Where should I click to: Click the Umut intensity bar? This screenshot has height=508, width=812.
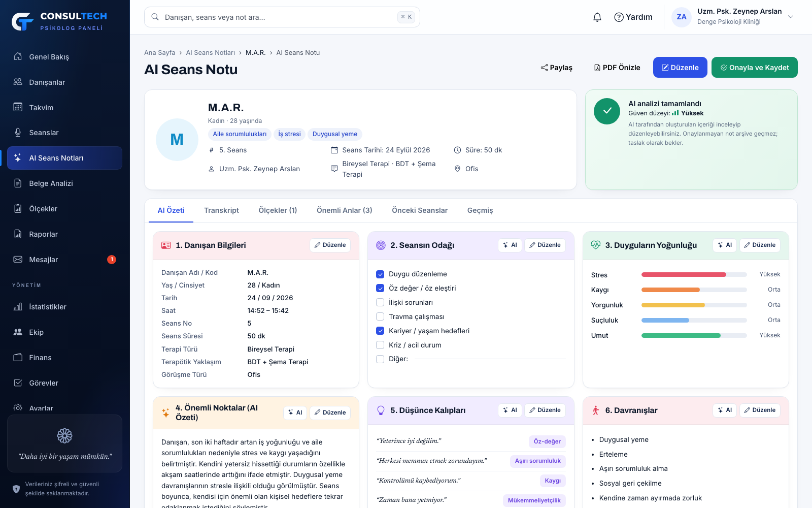[x=694, y=336]
